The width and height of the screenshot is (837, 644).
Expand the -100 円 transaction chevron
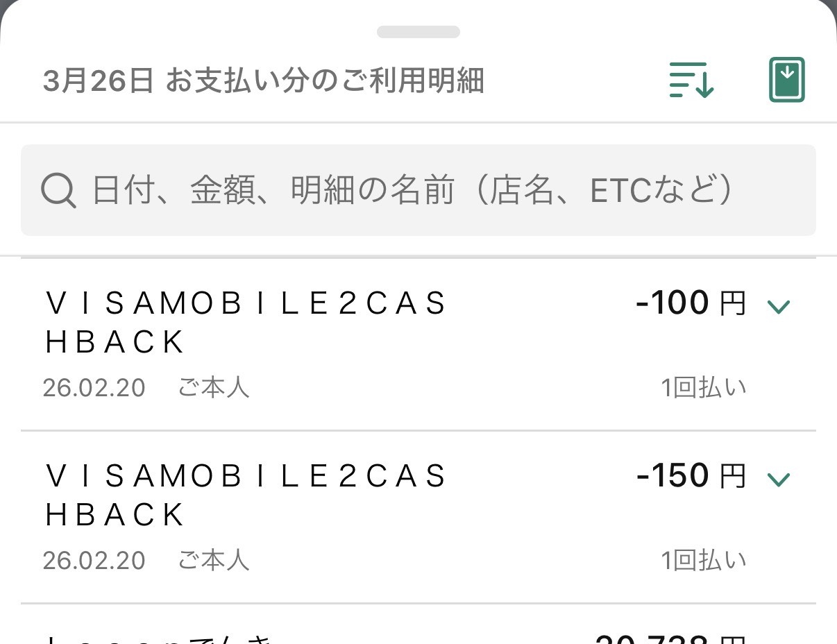coord(779,306)
